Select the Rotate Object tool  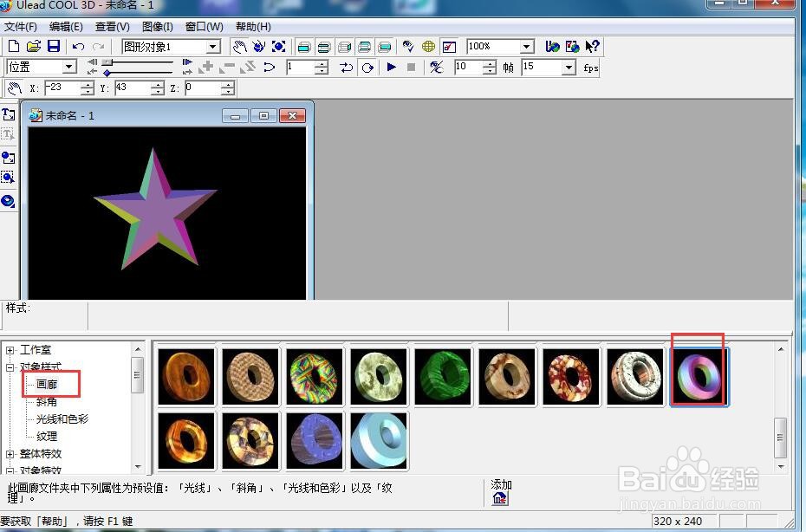pyautogui.click(x=259, y=47)
